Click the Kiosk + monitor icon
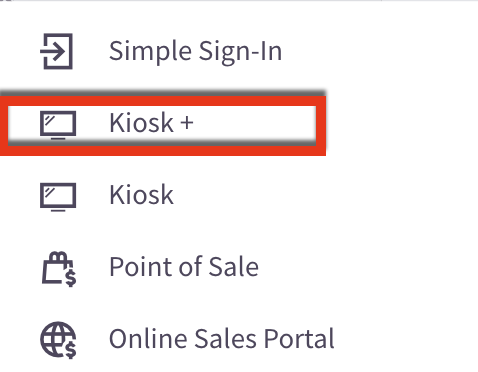The width and height of the screenshot is (478, 372). click(58, 125)
